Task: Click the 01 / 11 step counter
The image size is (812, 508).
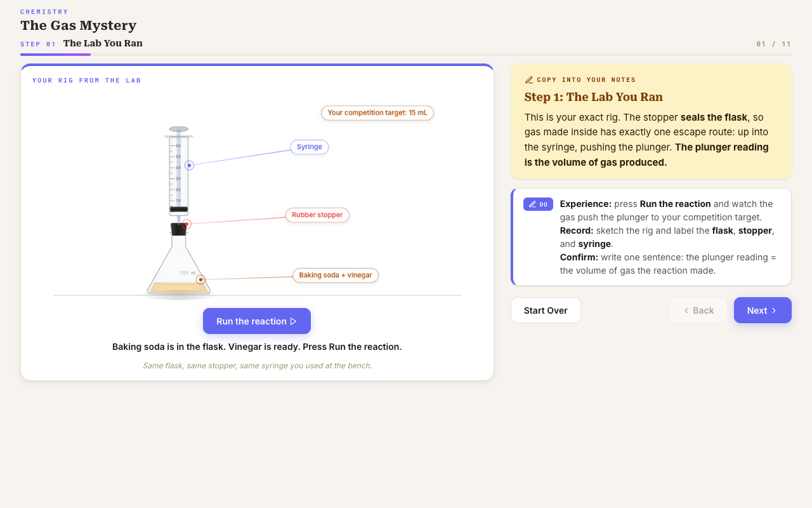Action: click(774, 44)
